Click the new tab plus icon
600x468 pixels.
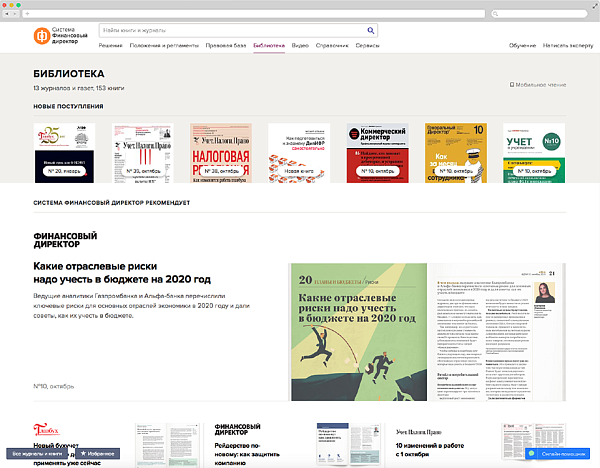[27, 14]
